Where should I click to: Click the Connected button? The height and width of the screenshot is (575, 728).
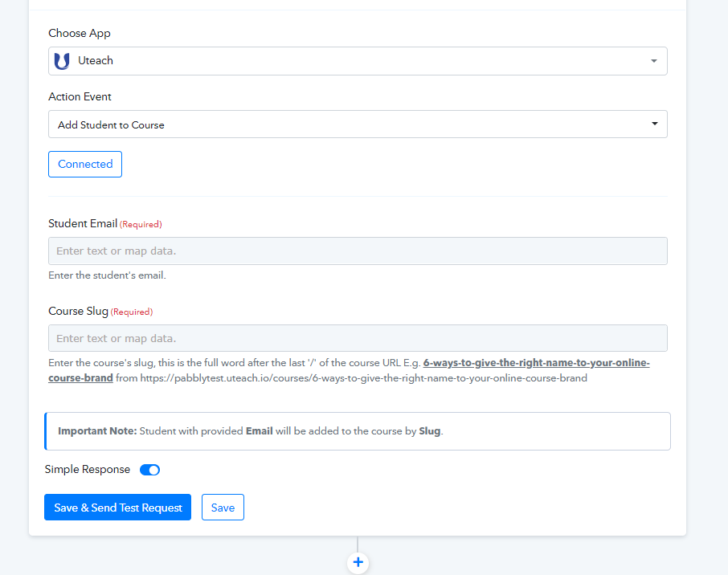pyautogui.click(x=85, y=164)
